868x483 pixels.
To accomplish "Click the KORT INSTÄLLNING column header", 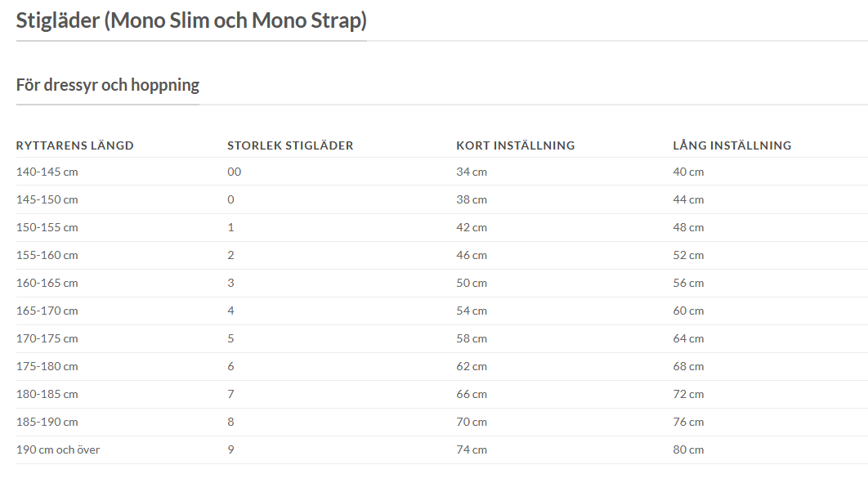I will [516, 145].
